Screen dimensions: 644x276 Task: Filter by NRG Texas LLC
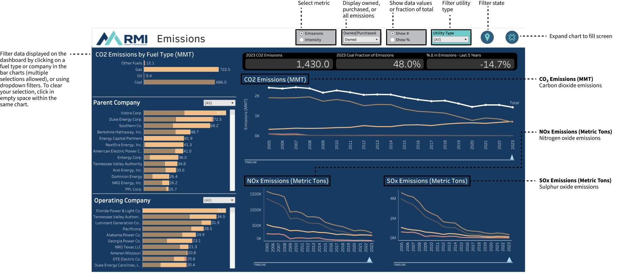[x=165, y=247]
